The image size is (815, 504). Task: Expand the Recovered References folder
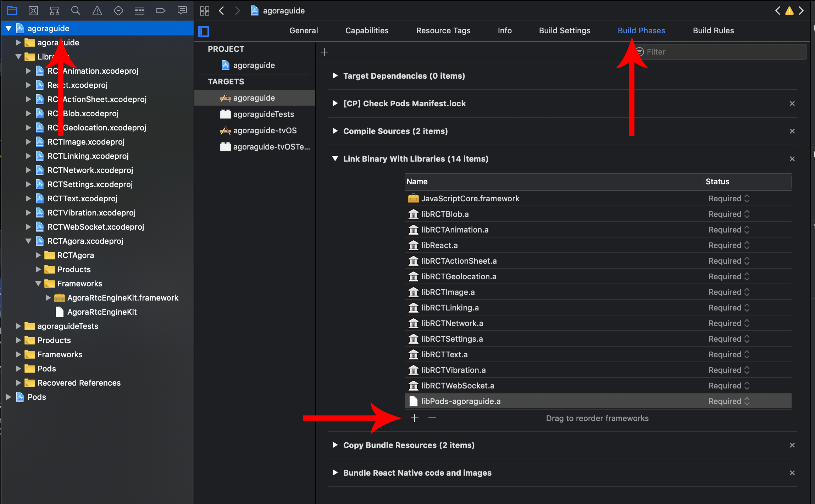point(18,383)
